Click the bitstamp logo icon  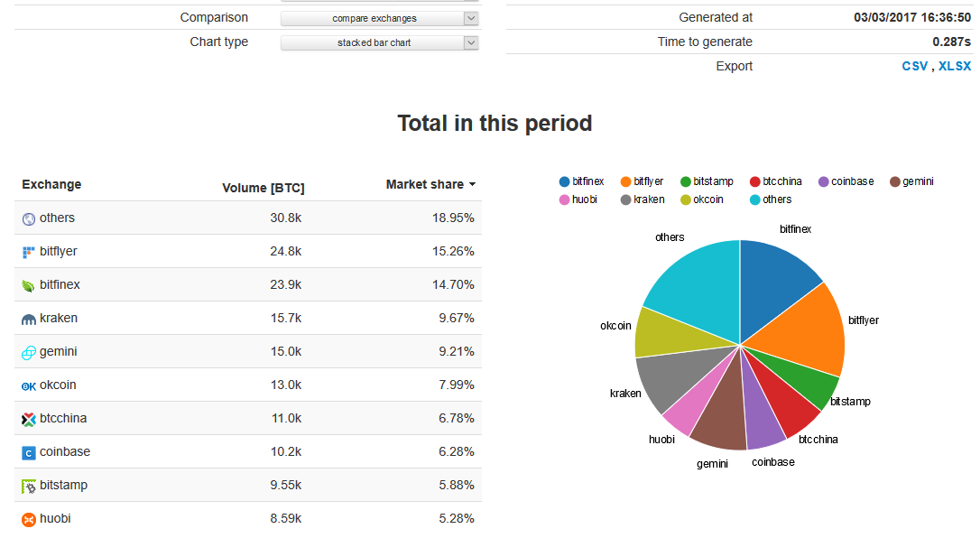coord(29,487)
